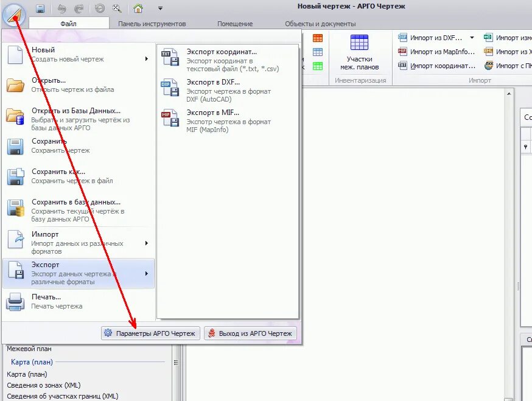Choose Открыть... to open drawing from file
Viewport: 532px width, 401px height.
pyautogui.click(x=78, y=85)
